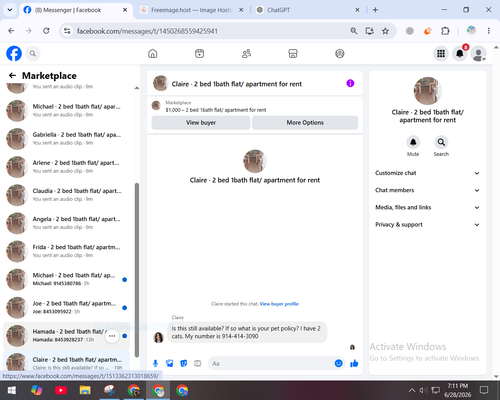
Task: Open View buyer profile link
Action: tap(279, 304)
